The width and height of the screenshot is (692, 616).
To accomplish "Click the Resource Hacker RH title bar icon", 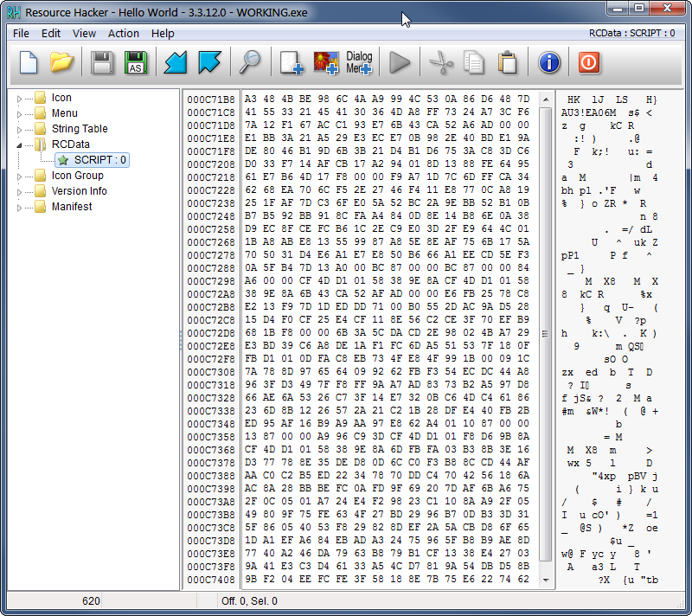I will [x=14, y=12].
